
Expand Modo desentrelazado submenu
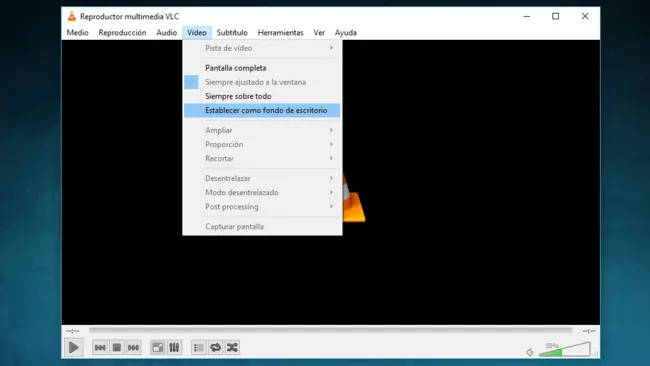pos(262,192)
